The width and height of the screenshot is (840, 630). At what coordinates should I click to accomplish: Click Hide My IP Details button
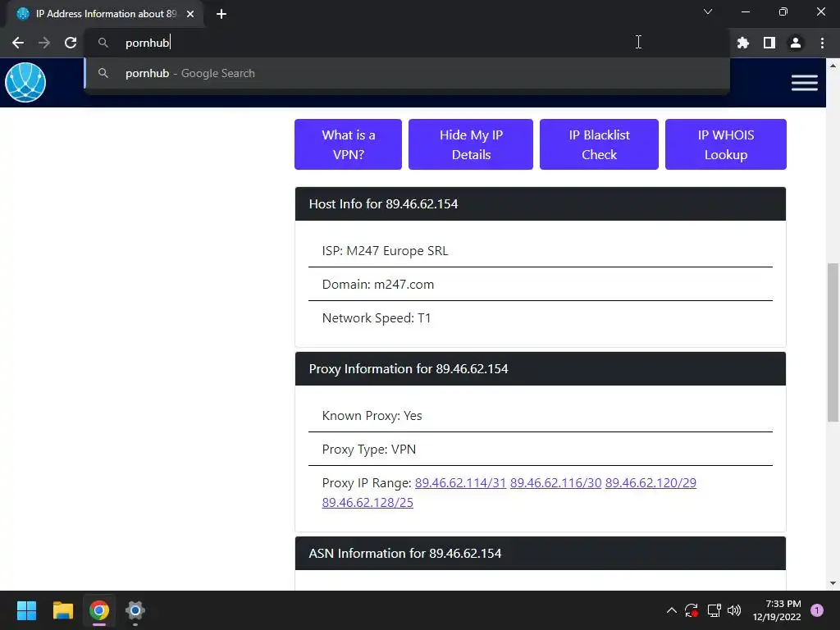[x=471, y=144]
